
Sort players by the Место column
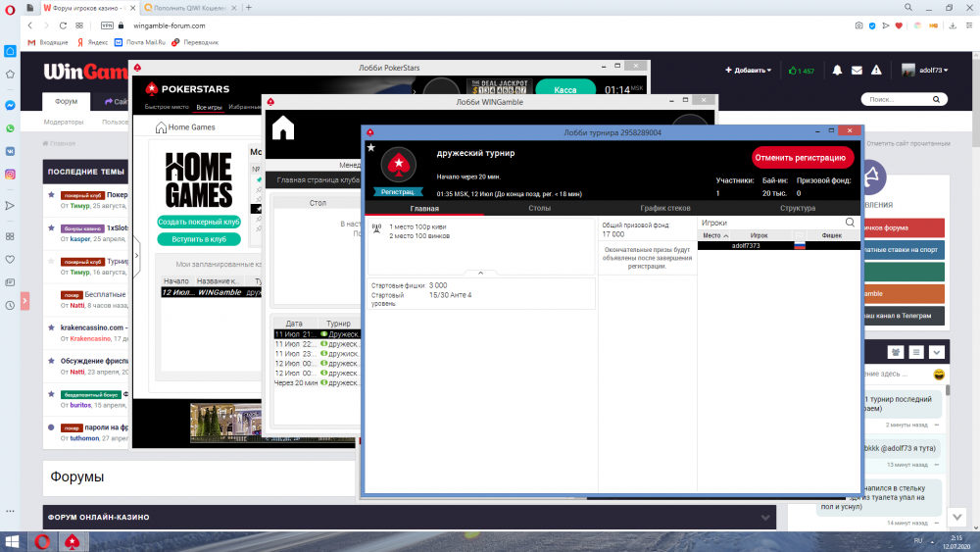(x=714, y=235)
